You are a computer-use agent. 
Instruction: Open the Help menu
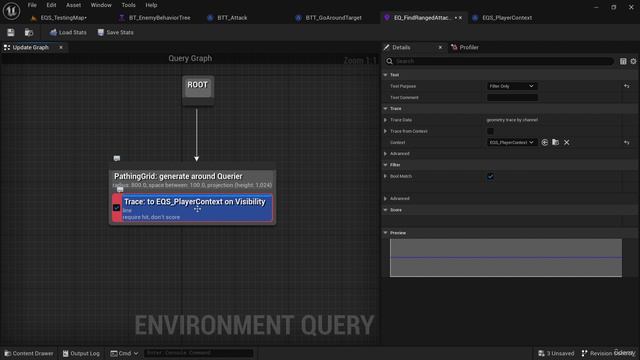coord(151,5)
